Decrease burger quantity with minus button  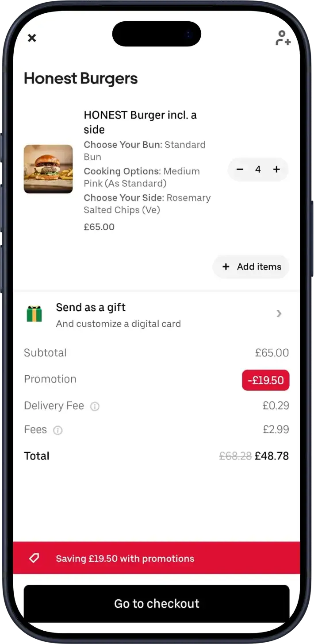pos(240,169)
